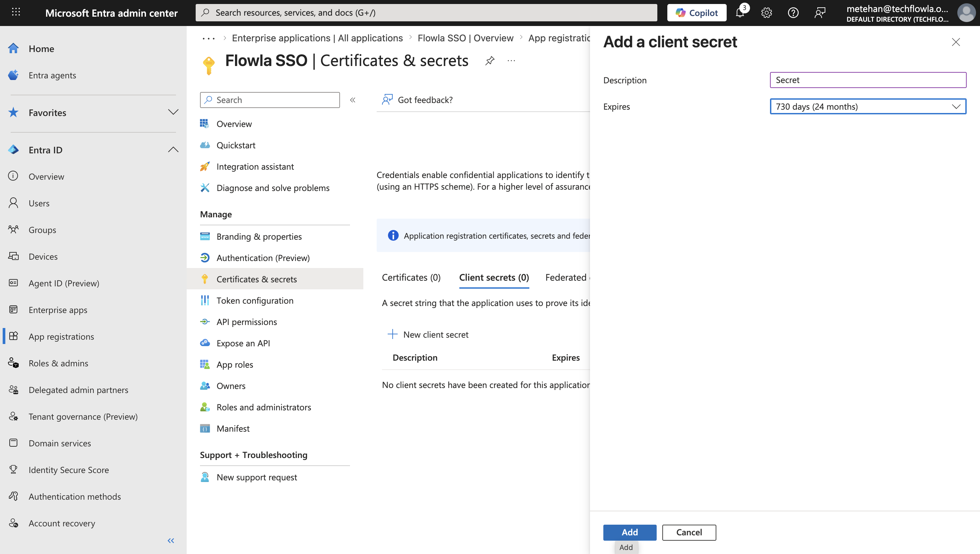Open the help question mark icon
980x554 pixels.
793,13
